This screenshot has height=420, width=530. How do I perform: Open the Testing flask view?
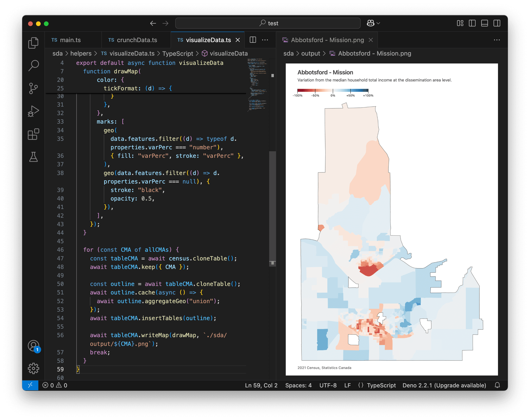point(33,157)
